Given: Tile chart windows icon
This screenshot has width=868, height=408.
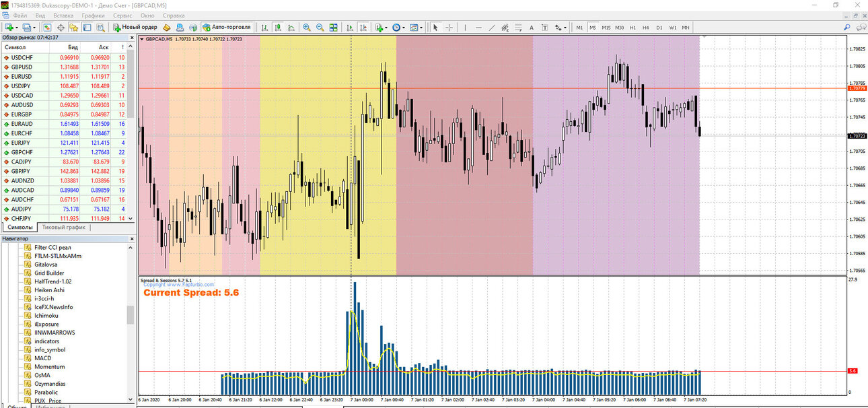Looking at the screenshot, I should pyautogui.click(x=333, y=28).
